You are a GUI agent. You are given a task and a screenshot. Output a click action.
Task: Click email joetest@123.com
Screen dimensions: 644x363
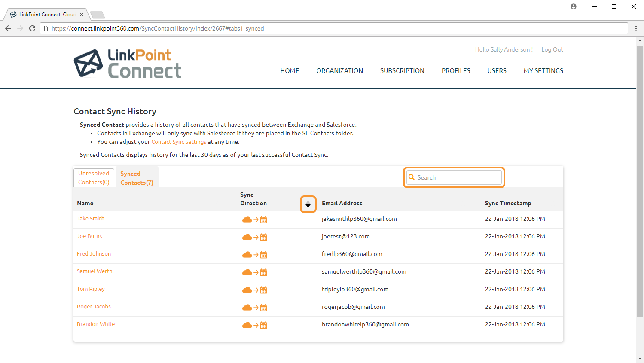(345, 237)
